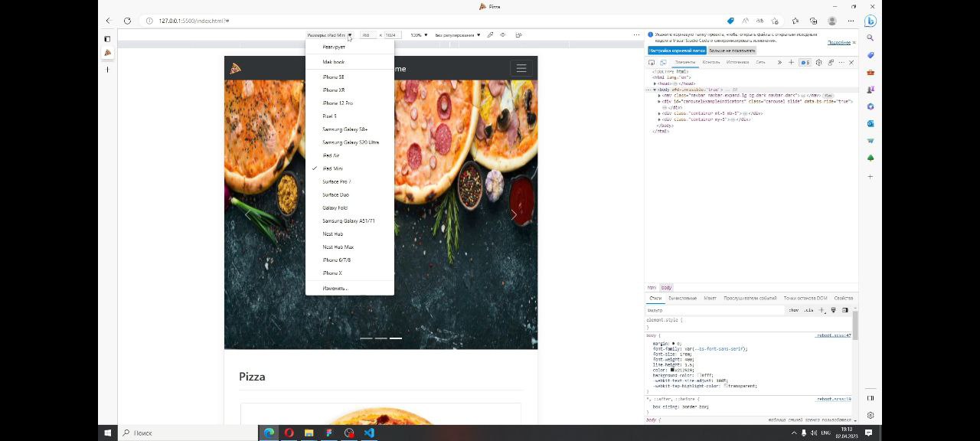Open the issues counter badge
The image size is (980, 441).
[x=805, y=62]
